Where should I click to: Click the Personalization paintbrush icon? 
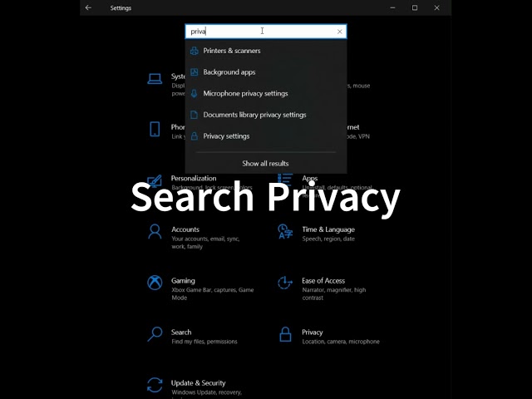[155, 181]
